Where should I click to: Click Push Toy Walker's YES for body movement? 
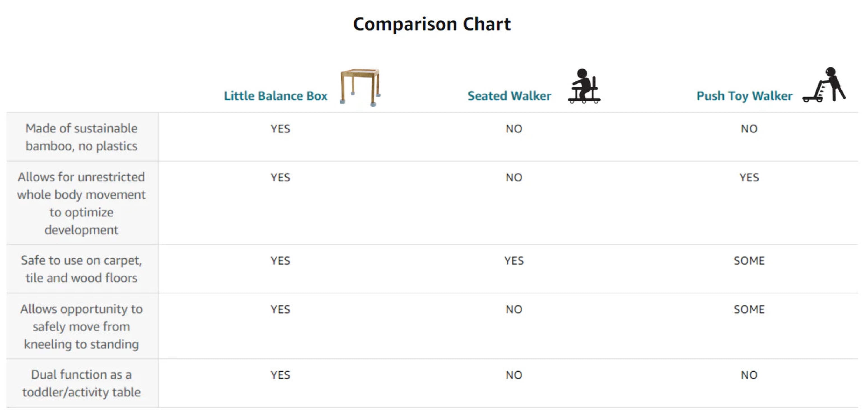[x=749, y=178]
